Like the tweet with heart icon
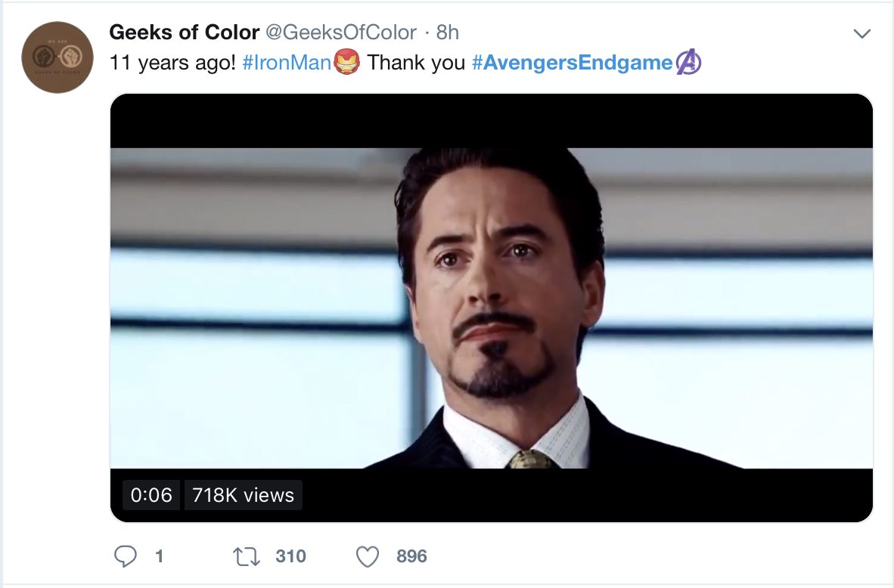894x588 pixels. [368, 557]
